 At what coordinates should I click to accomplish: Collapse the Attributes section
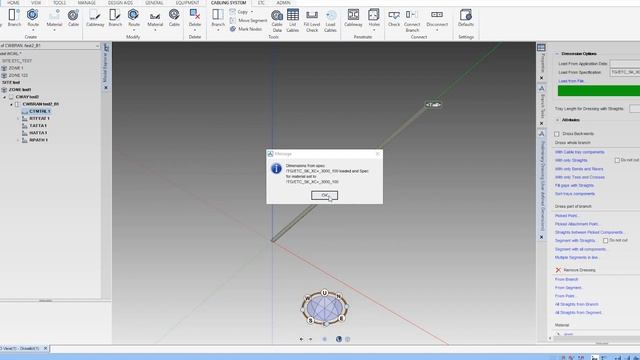[558, 120]
